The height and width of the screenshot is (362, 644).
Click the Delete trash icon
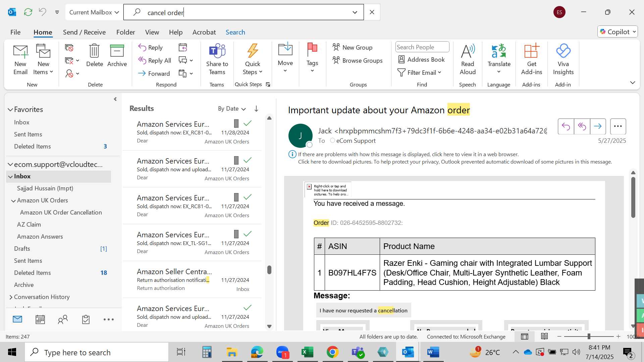click(95, 56)
